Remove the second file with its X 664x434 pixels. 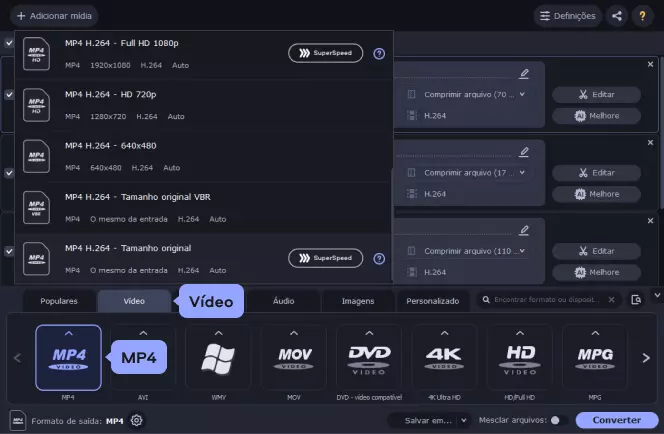(x=650, y=143)
